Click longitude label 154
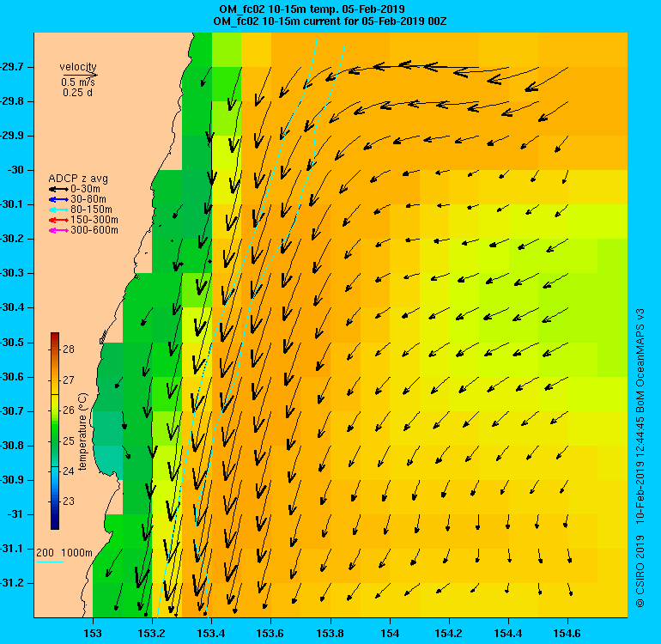 [390, 634]
